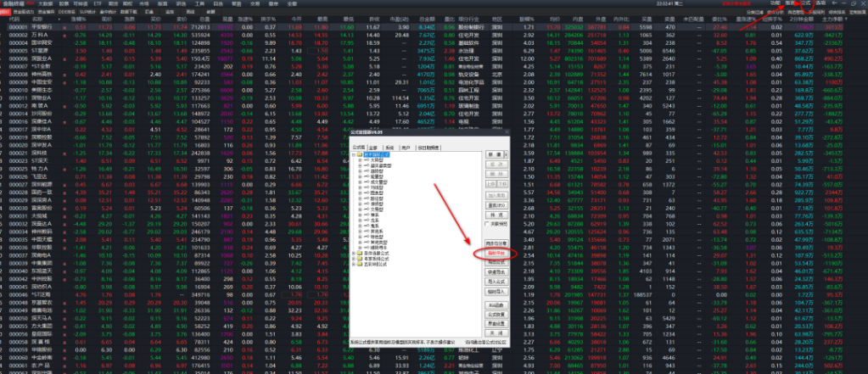Expand the 专家系统公式 tree node
The image size is (868, 374).
(x=353, y=259)
